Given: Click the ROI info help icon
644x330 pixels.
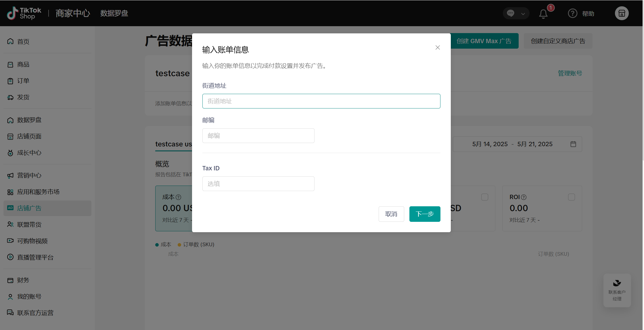Looking at the screenshot, I should (x=524, y=197).
